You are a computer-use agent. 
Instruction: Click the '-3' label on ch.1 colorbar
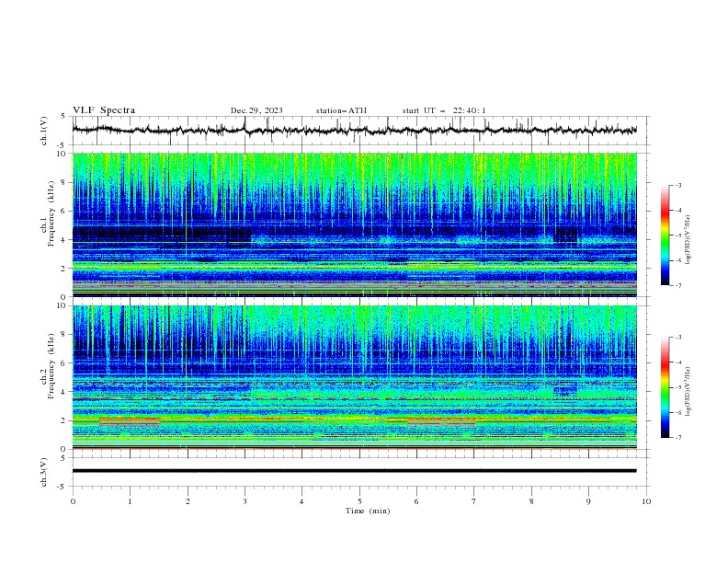click(678, 185)
